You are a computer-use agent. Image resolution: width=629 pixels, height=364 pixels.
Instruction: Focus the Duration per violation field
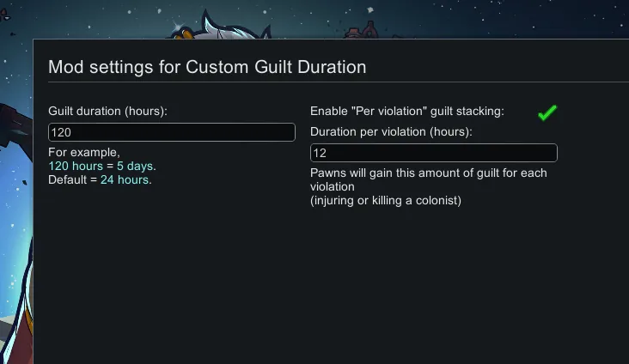433,153
